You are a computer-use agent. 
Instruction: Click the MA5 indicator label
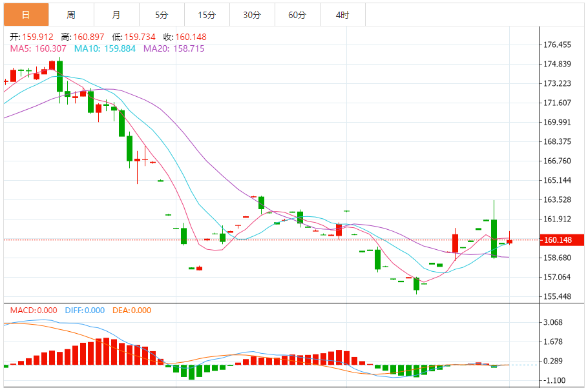pos(38,48)
